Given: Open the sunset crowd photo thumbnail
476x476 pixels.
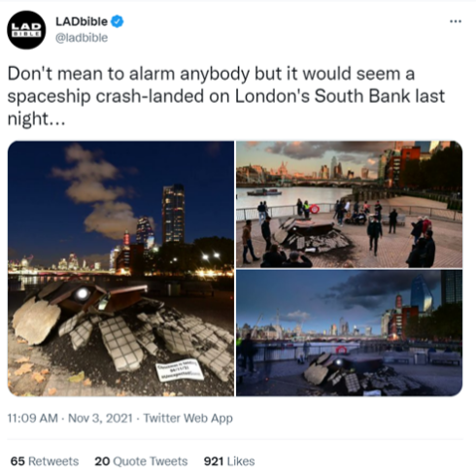Looking at the screenshot, I should click(350, 204).
